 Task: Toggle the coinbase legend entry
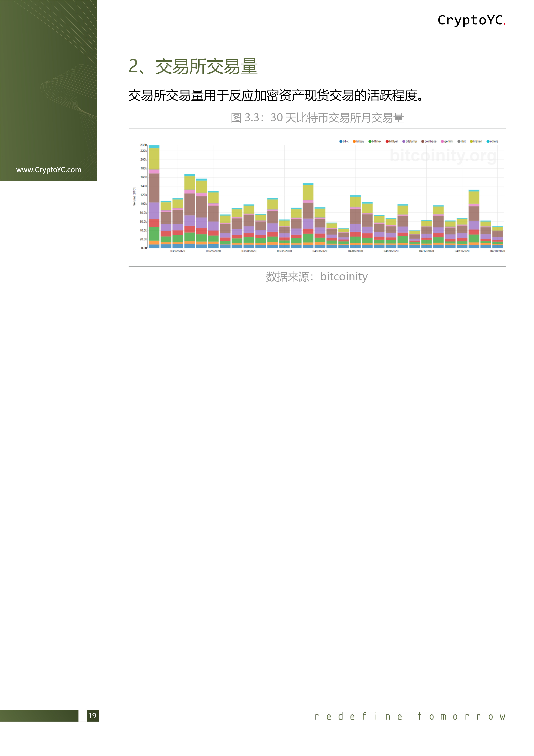coord(429,141)
